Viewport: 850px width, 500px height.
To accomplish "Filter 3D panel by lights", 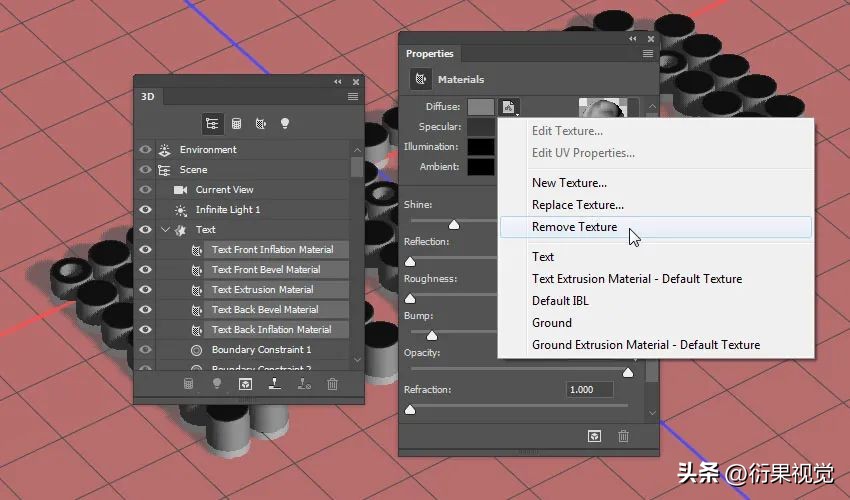I will tap(285, 123).
